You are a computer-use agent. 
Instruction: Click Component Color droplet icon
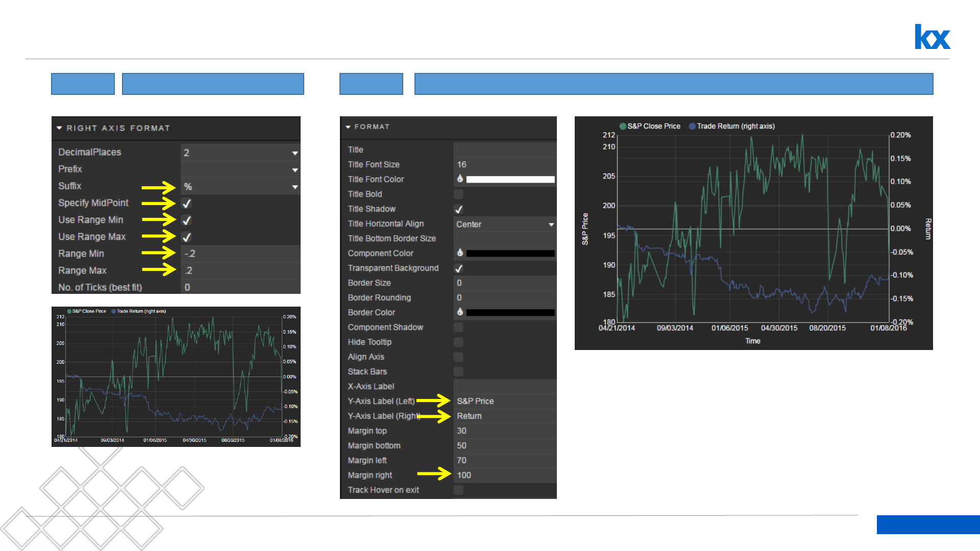click(460, 253)
